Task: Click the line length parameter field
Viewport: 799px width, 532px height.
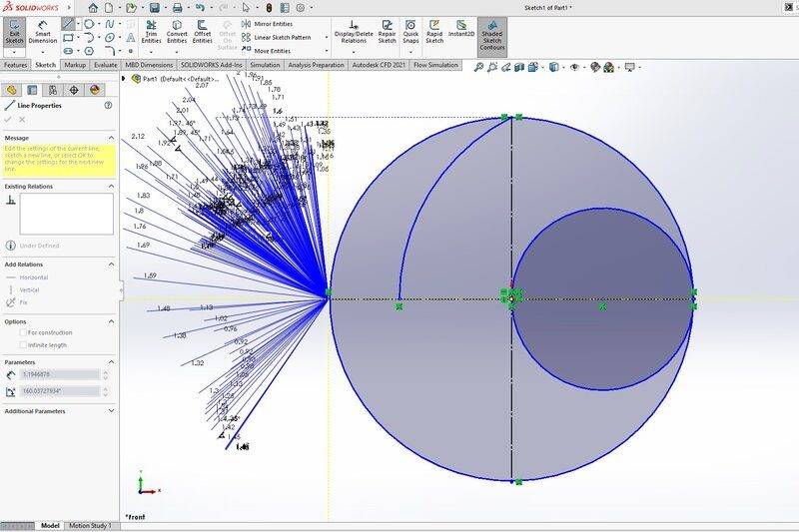Action: [60, 374]
